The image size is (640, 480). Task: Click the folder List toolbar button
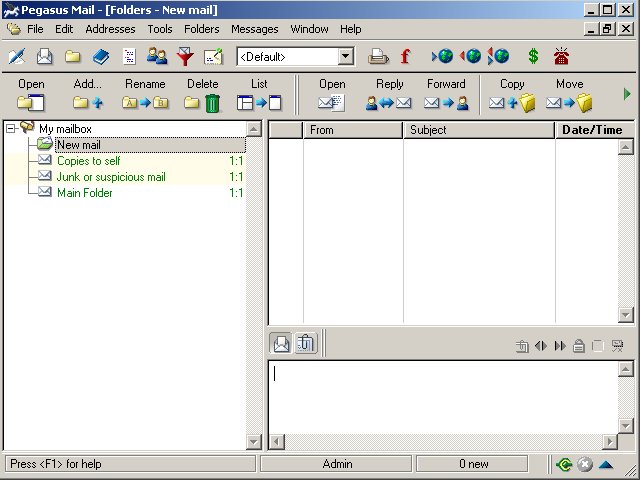pos(259,94)
